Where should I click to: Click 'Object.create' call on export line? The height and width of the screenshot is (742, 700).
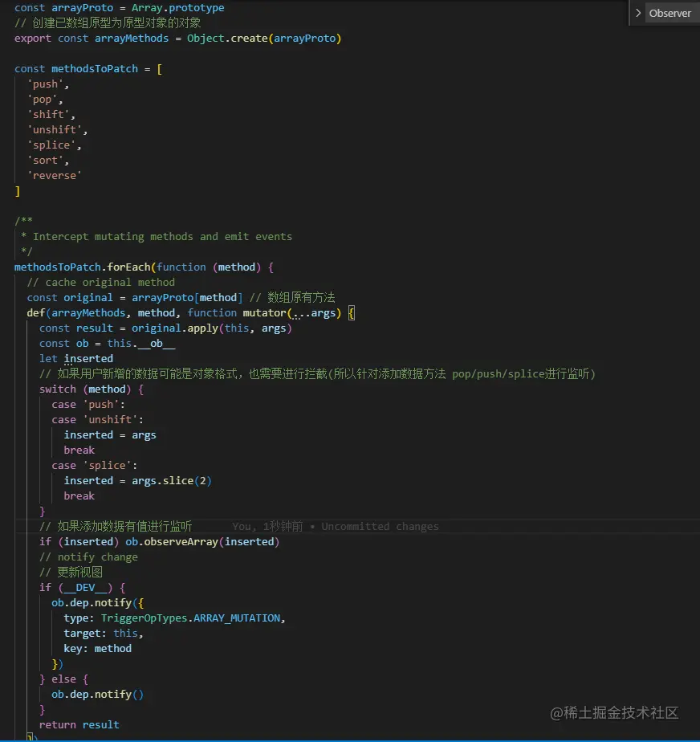click(227, 39)
